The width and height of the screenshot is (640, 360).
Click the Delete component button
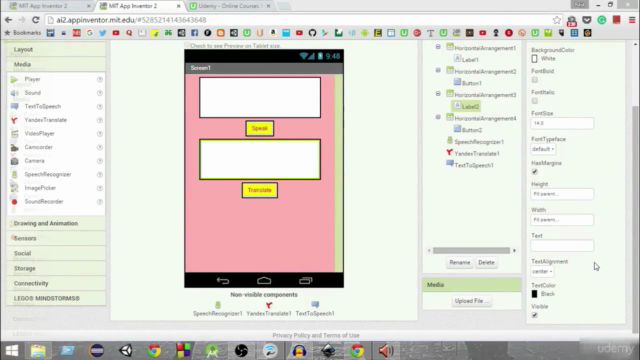[x=486, y=262]
